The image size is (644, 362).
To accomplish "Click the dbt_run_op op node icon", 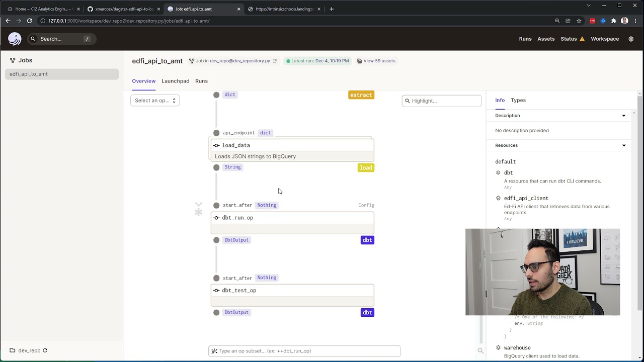I will tap(216, 218).
